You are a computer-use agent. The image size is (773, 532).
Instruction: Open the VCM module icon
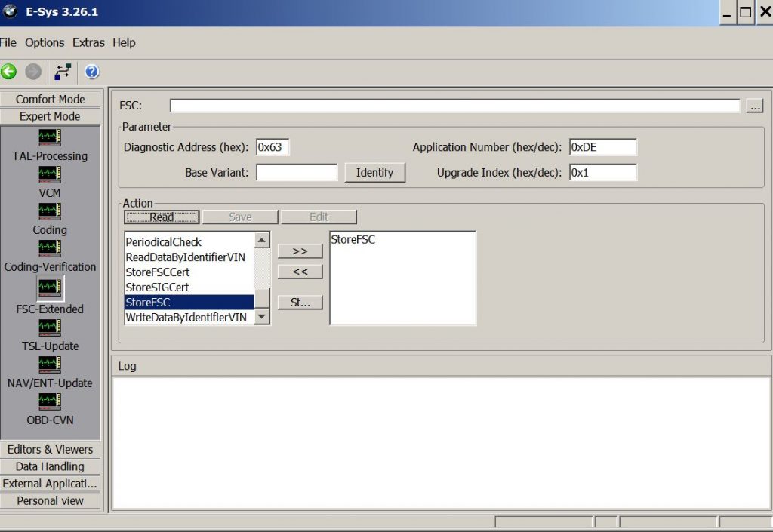50,174
